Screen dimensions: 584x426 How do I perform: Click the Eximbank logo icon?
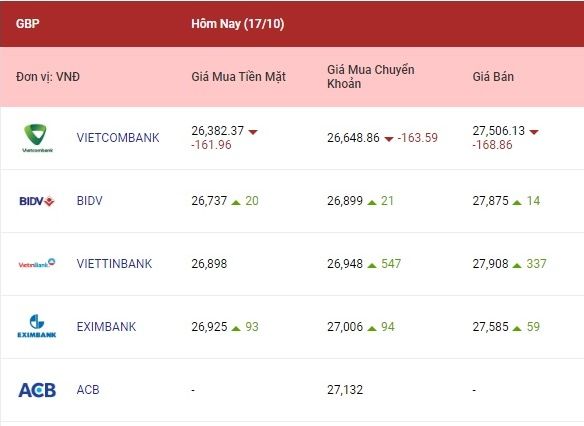point(37,327)
